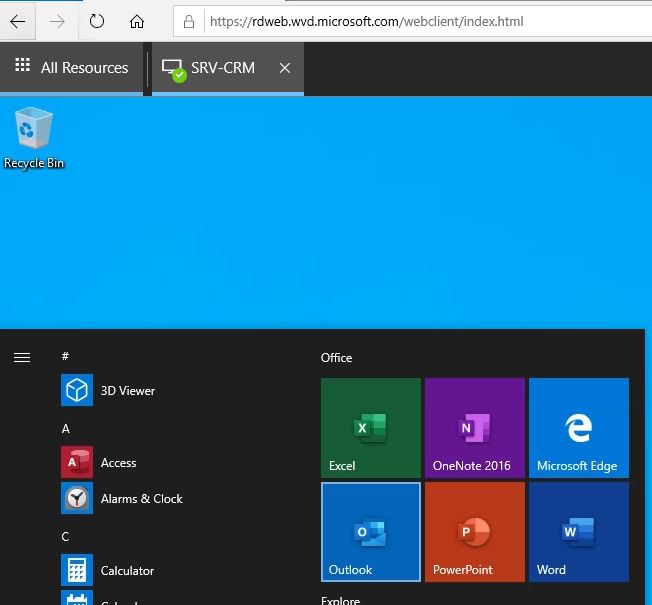This screenshot has width=652, height=605.
Task: Refresh the web client page
Action: point(96,21)
